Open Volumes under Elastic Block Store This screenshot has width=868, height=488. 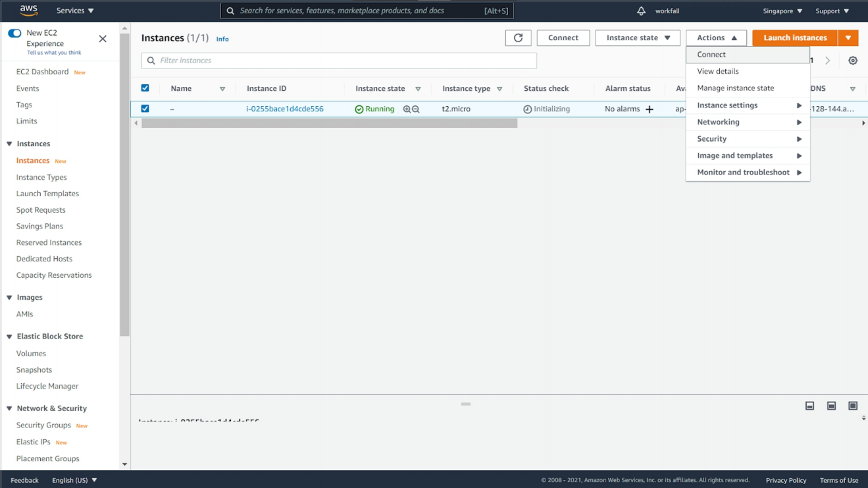point(31,354)
